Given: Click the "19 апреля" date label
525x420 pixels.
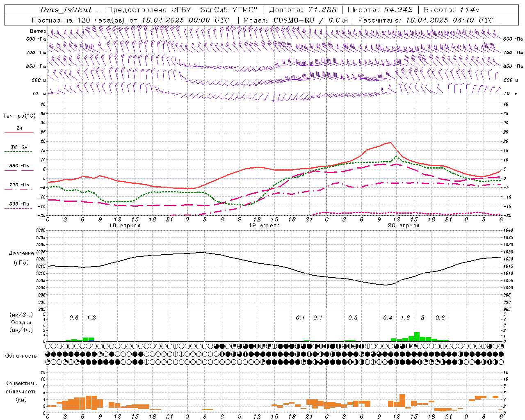Looking at the screenshot, I should point(264,226).
